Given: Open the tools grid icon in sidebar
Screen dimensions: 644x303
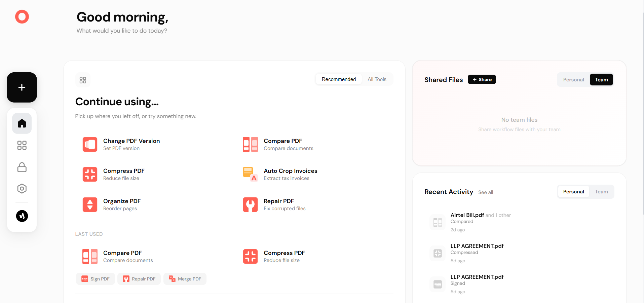Looking at the screenshot, I should [22, 145].
